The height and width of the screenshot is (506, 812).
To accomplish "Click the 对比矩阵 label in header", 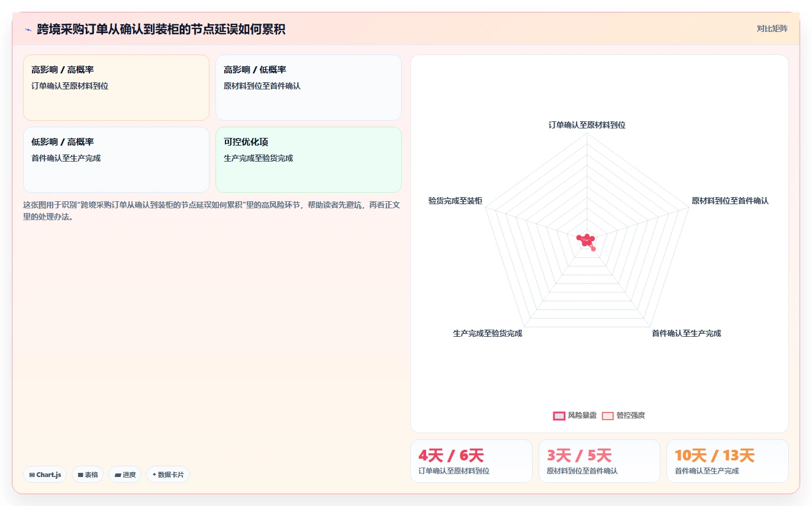I will (x=772, y=28).
